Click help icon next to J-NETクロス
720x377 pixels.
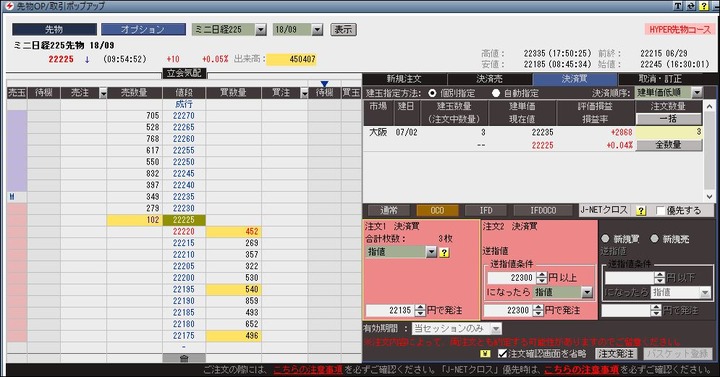pyautogui.click(x=641, y=211)
